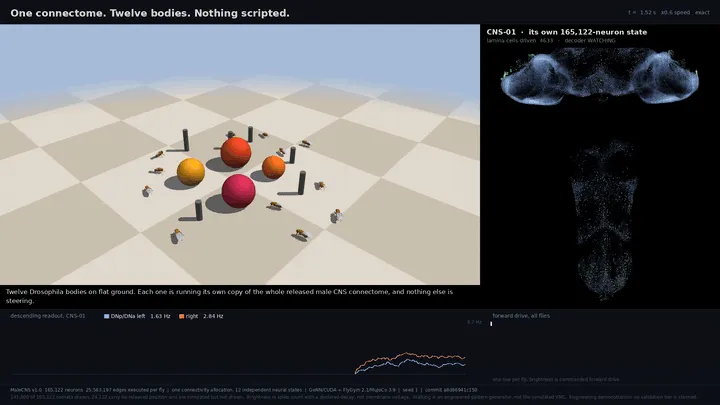Image resolution: width=720 pixels, height=405 pixels.
Task: Click the 'commit a8d86941c150' footer entry
Action: 451,390
